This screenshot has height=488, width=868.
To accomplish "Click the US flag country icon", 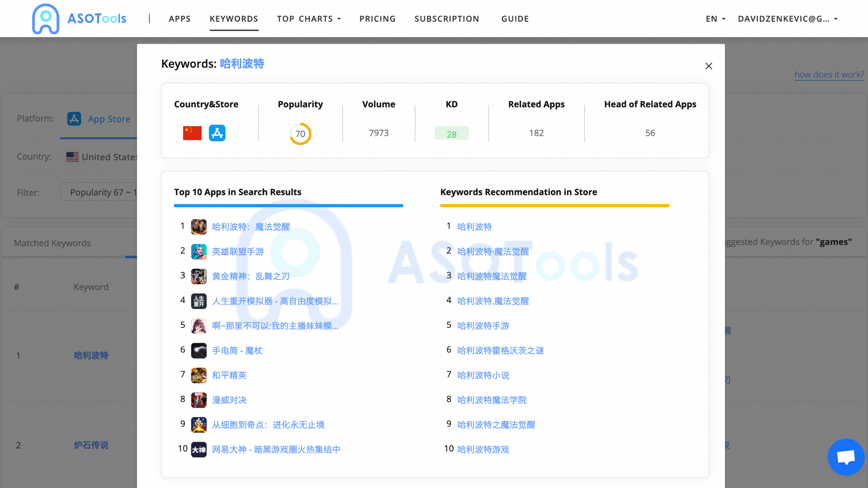I will coord(72,157).
